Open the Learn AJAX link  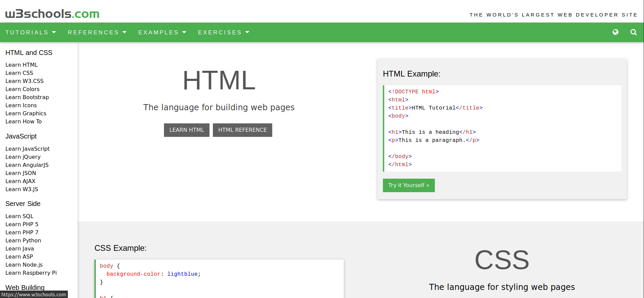click(20, 181)
